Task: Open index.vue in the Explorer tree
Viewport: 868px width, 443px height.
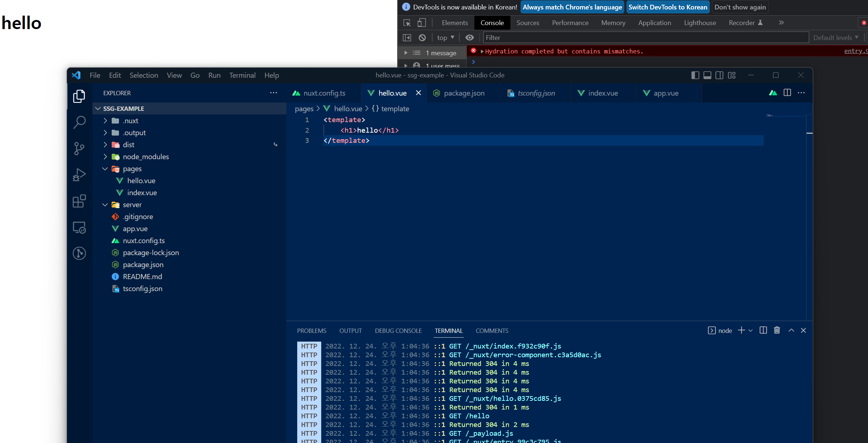Action: (142, 193)
